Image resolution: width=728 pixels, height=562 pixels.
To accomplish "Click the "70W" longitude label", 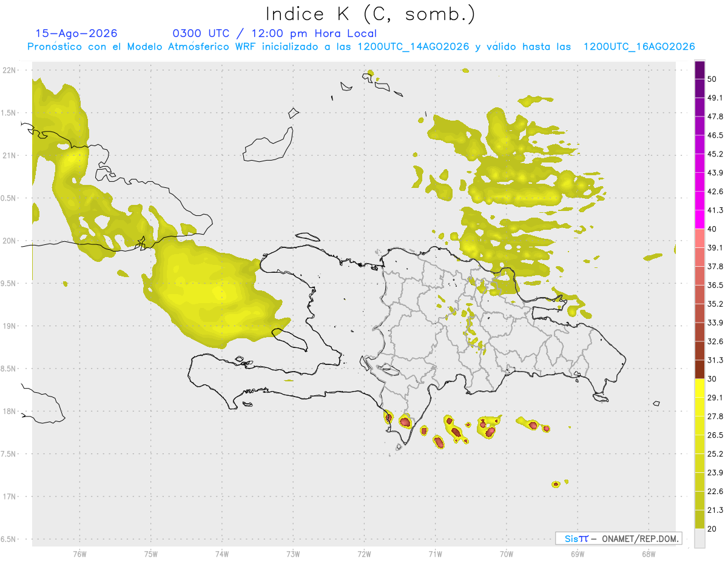I will pos(506,554).
